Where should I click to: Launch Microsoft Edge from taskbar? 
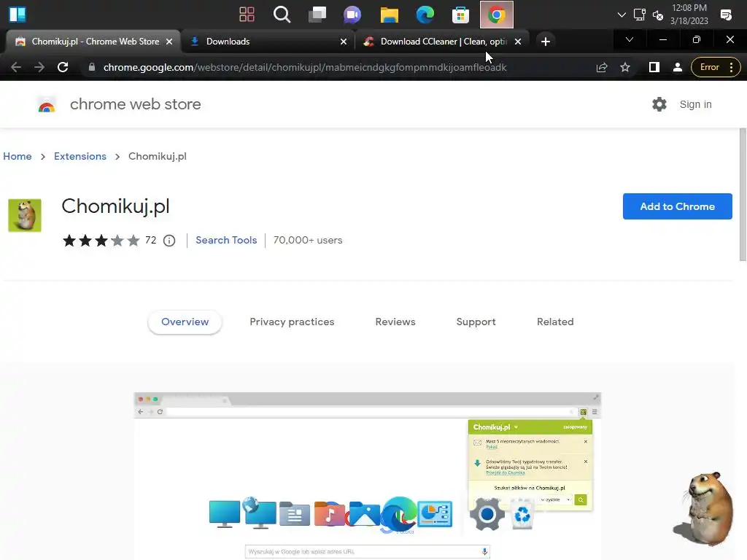(x=425, y=15)
